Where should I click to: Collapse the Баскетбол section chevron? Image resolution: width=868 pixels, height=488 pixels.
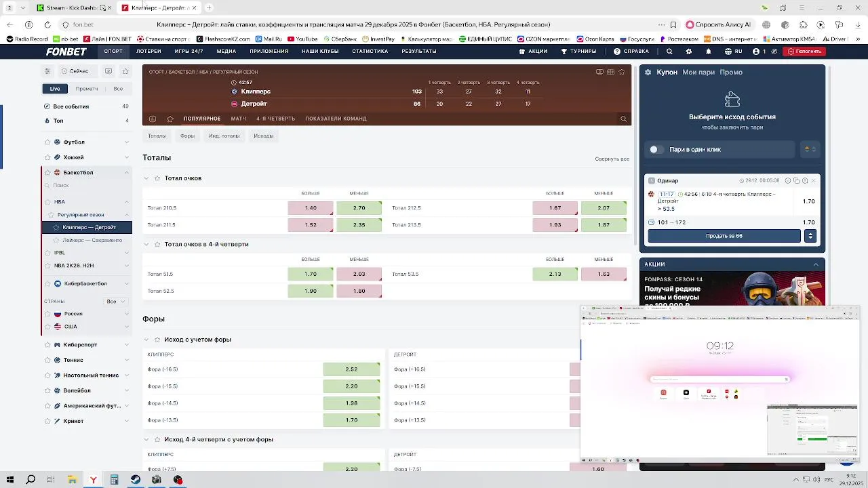(126, 173)
